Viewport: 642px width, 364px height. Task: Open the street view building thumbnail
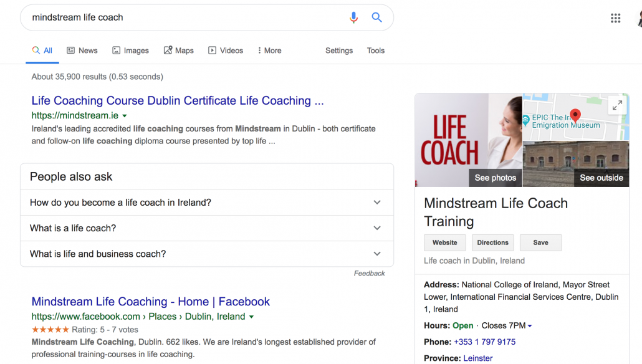pyautogui.click(x=576, y=164)
